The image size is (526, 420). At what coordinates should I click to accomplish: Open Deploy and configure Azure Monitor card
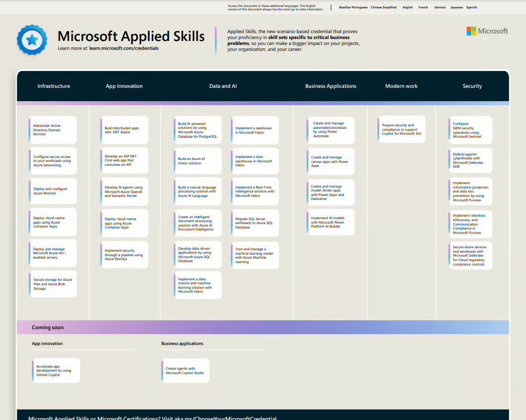[53, 191]
